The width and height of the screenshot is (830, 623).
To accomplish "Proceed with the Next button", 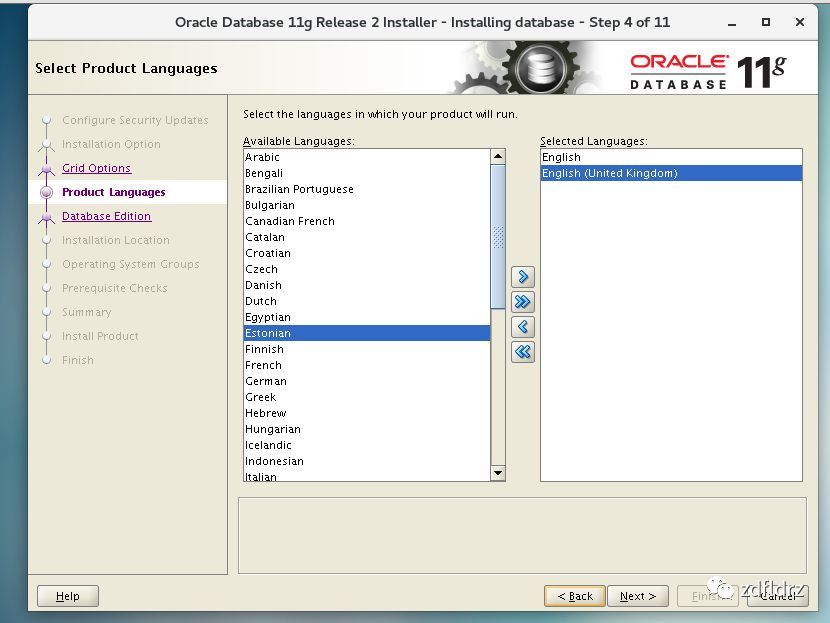I will pyautogui.click(x=638, y=596).
